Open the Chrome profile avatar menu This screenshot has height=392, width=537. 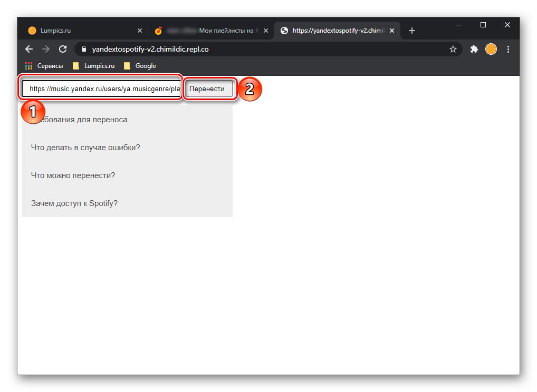point(491,49)
